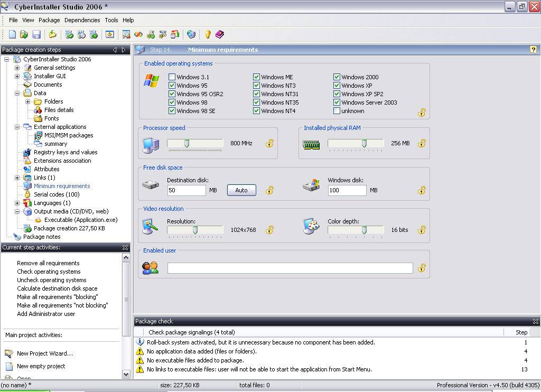Toggle the padlock next to Processor speed
This screenshot has height=392, width=541.
269,143
